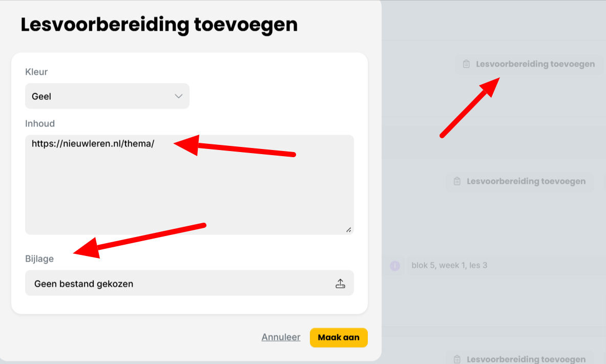Viewport: 606px width, 364px height.
Task: Select the blok 5, week 1, les 3 item
Action: pyautogui.click(x=449, y=266)
